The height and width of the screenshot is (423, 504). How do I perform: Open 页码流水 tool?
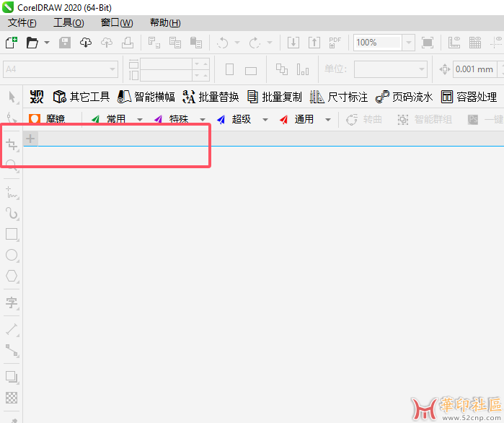coord(404,97)
